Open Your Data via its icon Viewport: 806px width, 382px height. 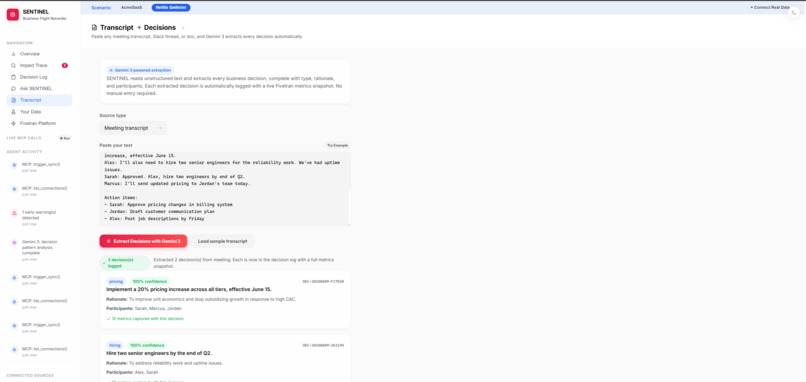(x=13, y=112)
